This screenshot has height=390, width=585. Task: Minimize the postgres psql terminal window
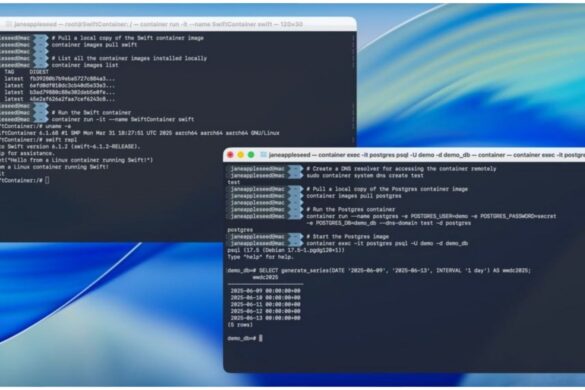[x=241, y=155]
